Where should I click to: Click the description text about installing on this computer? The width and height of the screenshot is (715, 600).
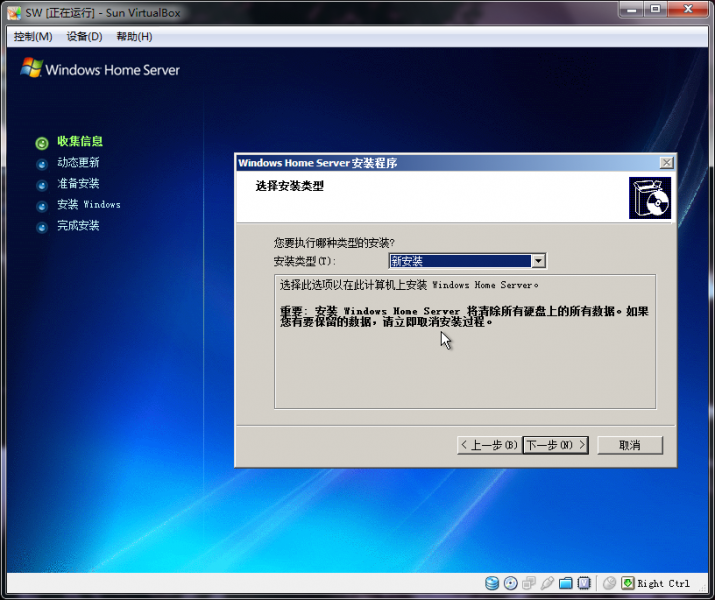(409, 285)
